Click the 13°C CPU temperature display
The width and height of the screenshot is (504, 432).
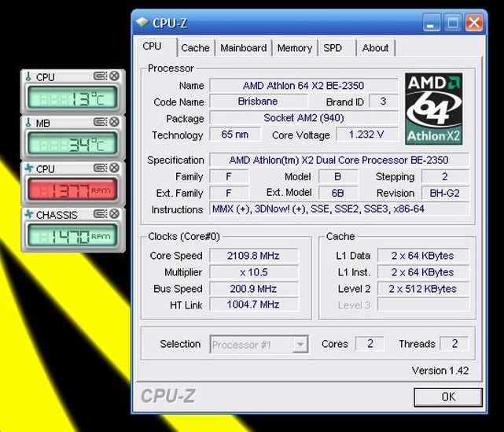point(72,98)
